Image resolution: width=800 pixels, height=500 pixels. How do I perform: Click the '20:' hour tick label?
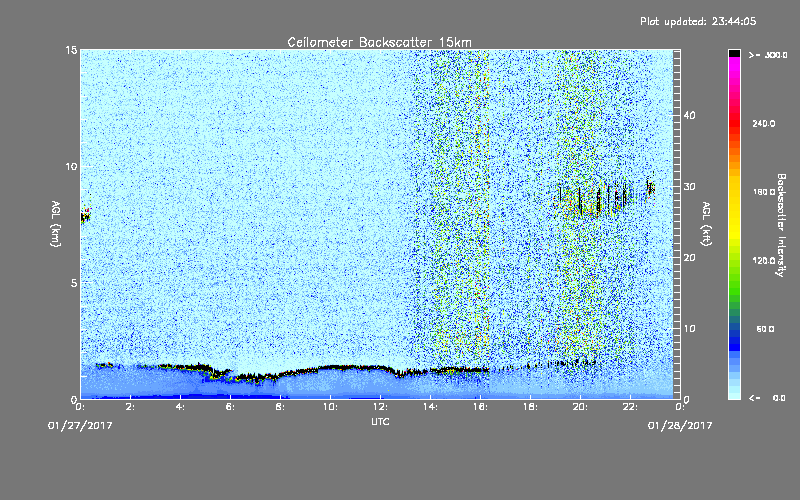pos(580,407)
